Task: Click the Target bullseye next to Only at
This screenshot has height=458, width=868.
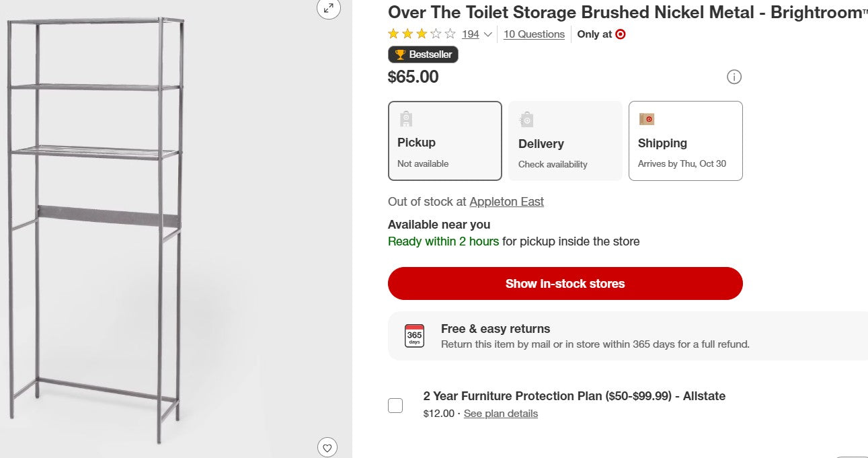Action: pyautogui.click(x=622, y=34)
